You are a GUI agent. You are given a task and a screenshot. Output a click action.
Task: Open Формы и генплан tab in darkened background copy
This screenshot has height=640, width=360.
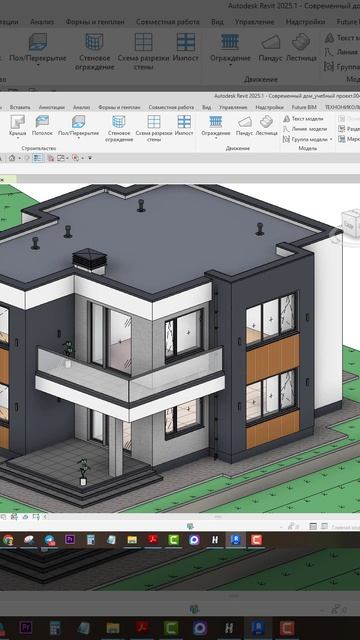click(95, 22)
